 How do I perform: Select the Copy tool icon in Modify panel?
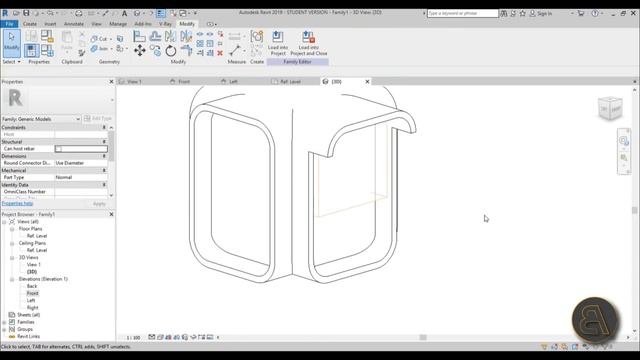pos(155,51)
